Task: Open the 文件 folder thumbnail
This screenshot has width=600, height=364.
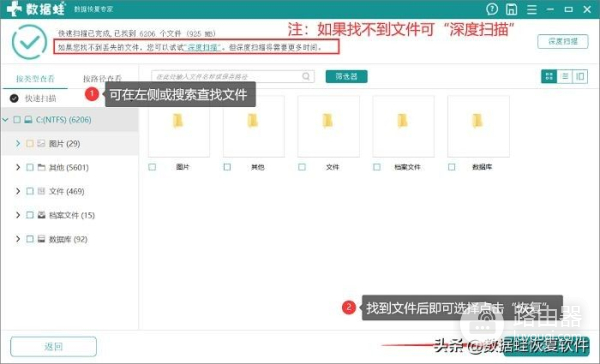Action: [328, 126]
